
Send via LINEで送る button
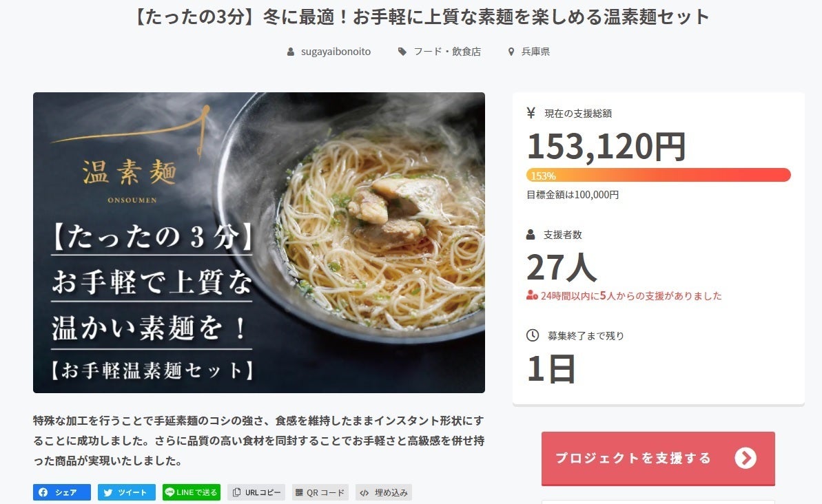192,492
